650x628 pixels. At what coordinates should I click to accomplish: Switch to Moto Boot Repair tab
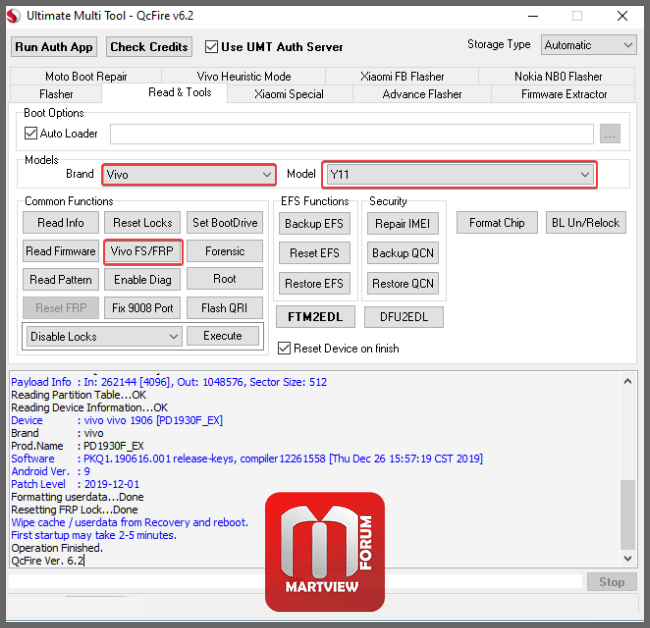[x=86, y=76]
